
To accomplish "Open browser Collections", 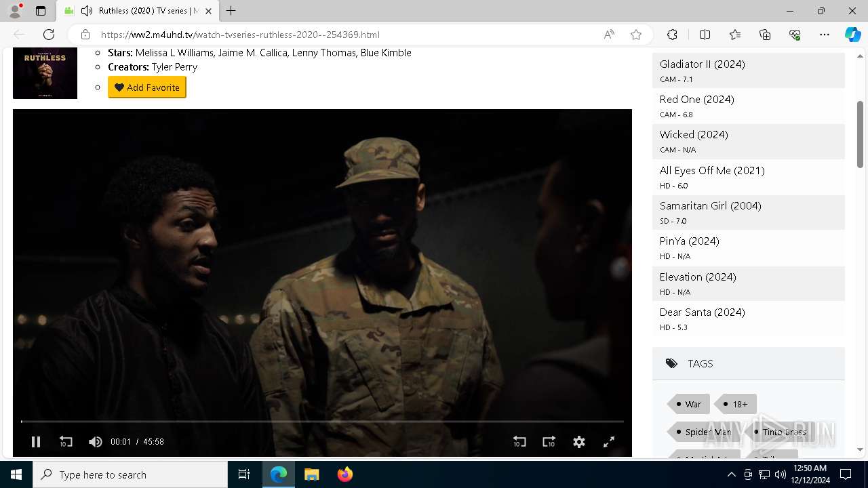I will pyautogui.click(x=765, y=35).
